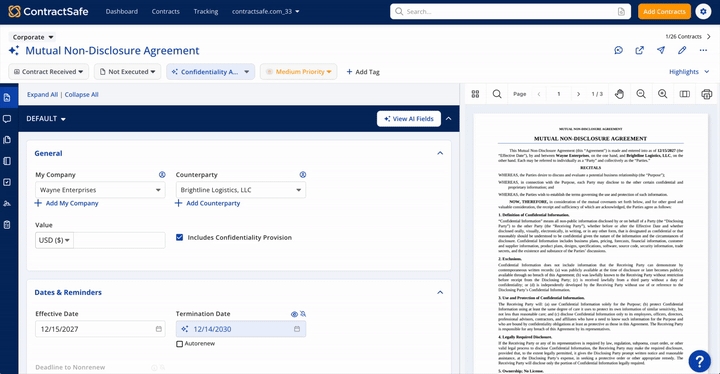
Task: Click the open-in-new-window share icon
Action: point(639,51)
